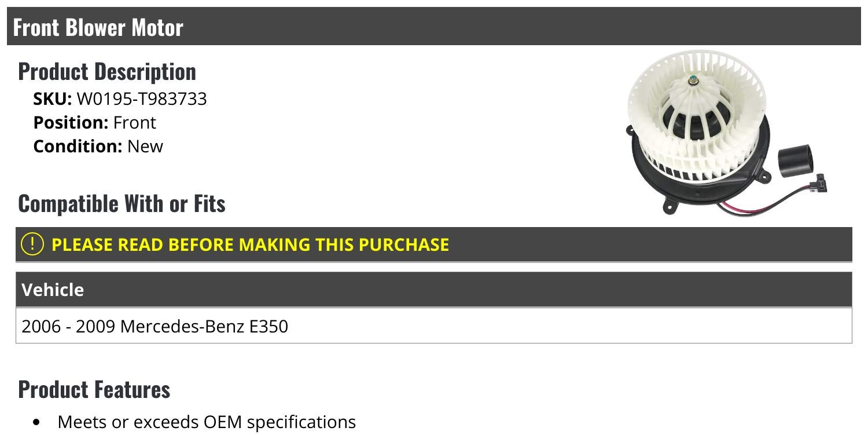Screen dimensions: 868x435
Task: Select the 2006 - 2009 Mercedes-Benz E350 row
Action: [x=155, y=326]
